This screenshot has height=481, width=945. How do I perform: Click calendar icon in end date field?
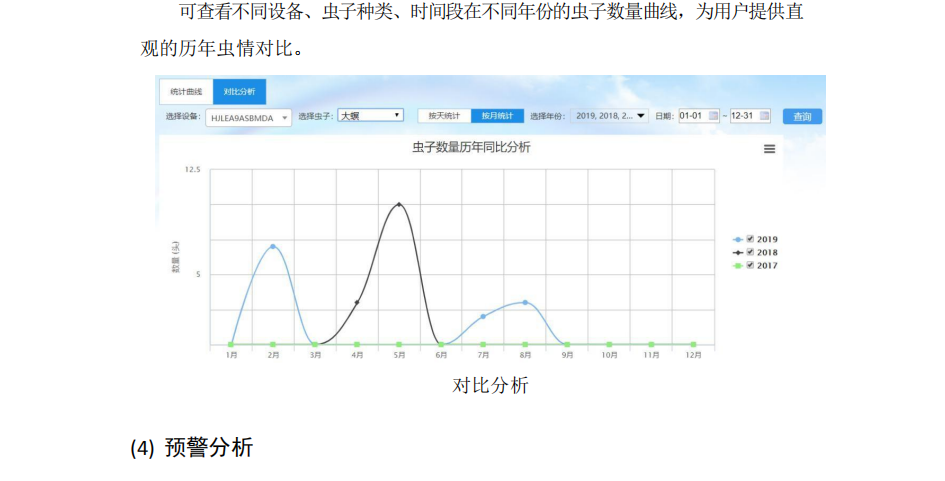[764, 116]
